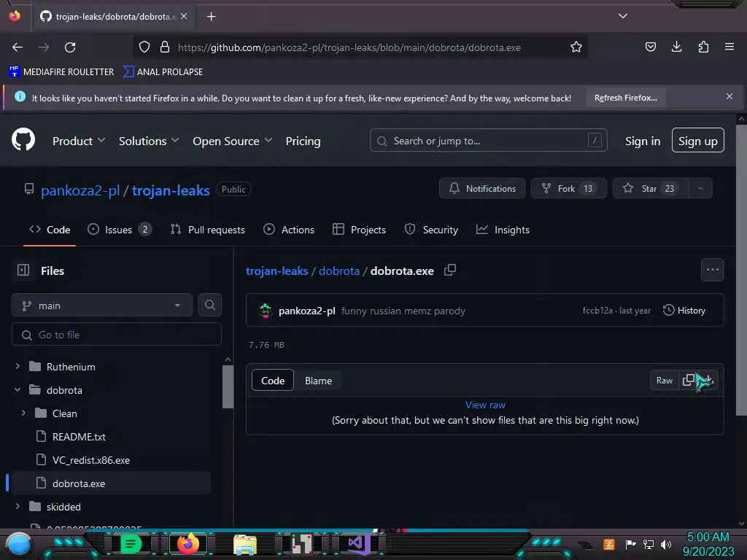
Task: Open the MEDIAFIRE ROULETTER bookmark
Action: click(61, 72)
